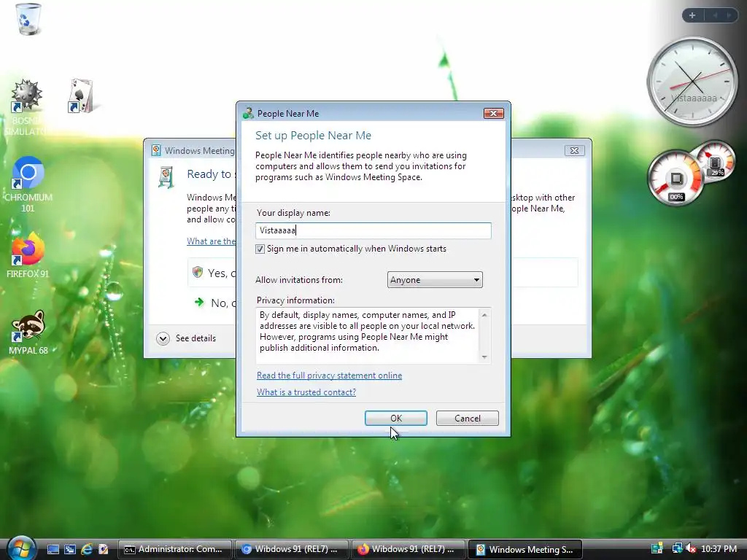Click 'Your display name:' label
747x560 pixels.
(293, 213)
